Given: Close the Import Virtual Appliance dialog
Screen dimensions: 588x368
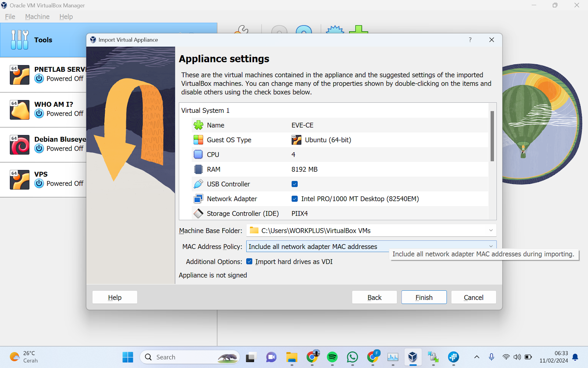Looking at the screenshot, I should pyautogui.click(x=492, y=40).
